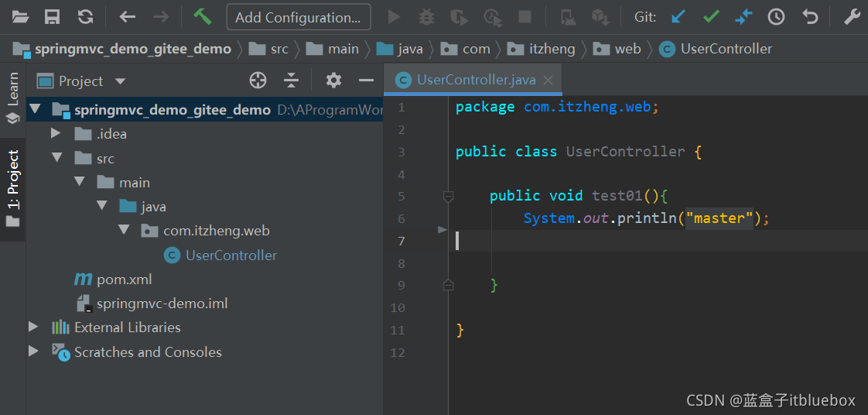Click the locate-in-tree target icon
This screenshot has height=415, width=868.
(x=258, y=81)
